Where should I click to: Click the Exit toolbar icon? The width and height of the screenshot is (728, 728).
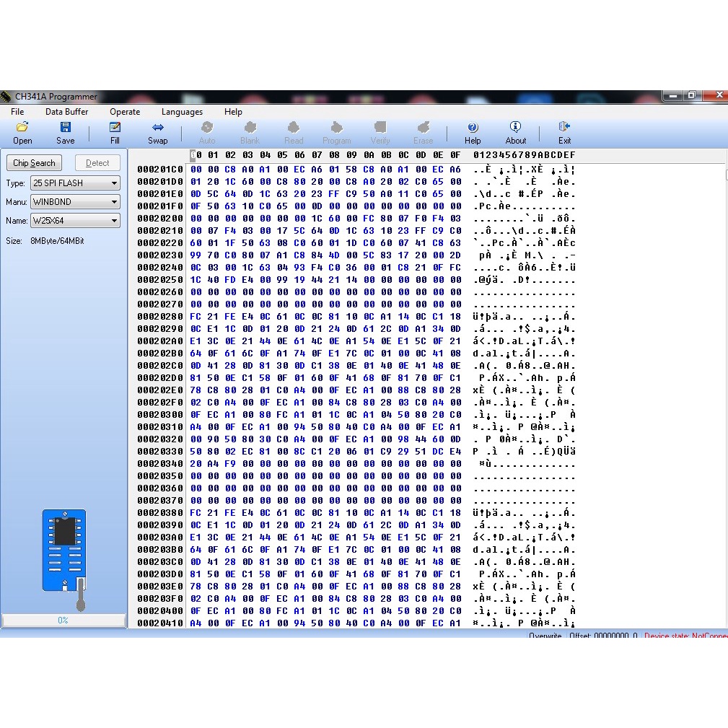coord(564,128)
